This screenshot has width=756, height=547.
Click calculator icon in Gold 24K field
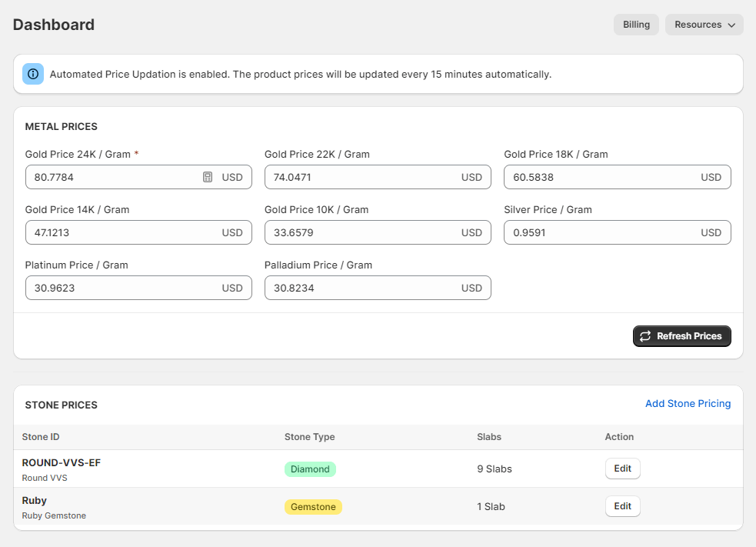[208, 177]
